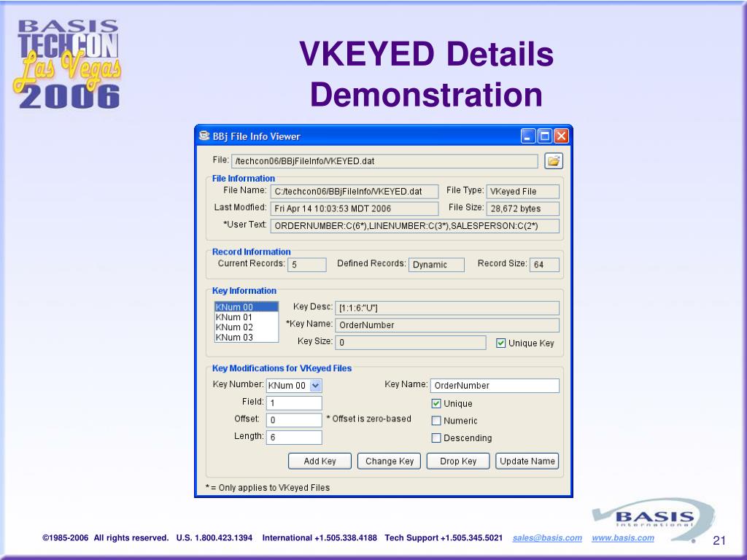The width and height of the screenshot is (747, 560).
Task: Click the Record Size 64 field
Action: coord(544,265)
